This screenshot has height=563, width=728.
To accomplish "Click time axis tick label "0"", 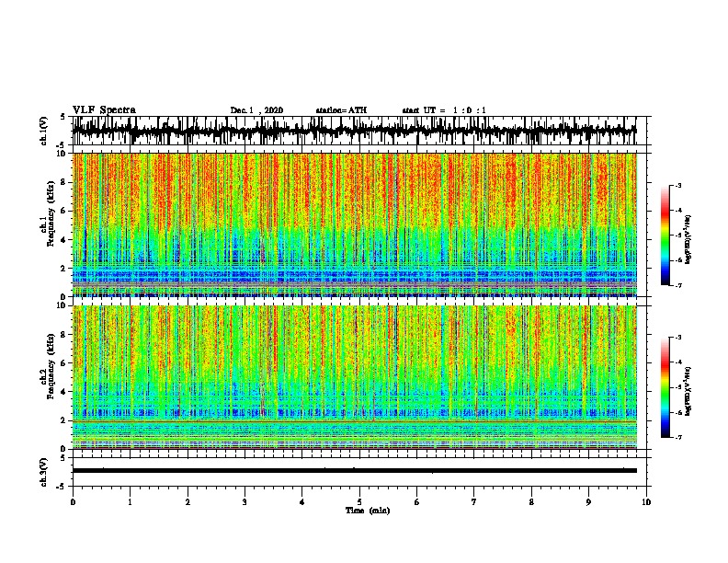I will click(73, 501).
